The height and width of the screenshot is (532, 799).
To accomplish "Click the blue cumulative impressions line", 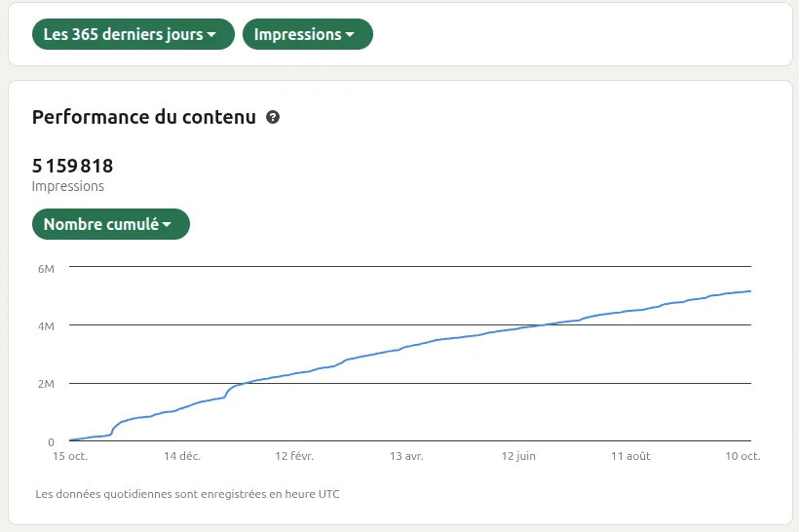I will pos(410,349).
